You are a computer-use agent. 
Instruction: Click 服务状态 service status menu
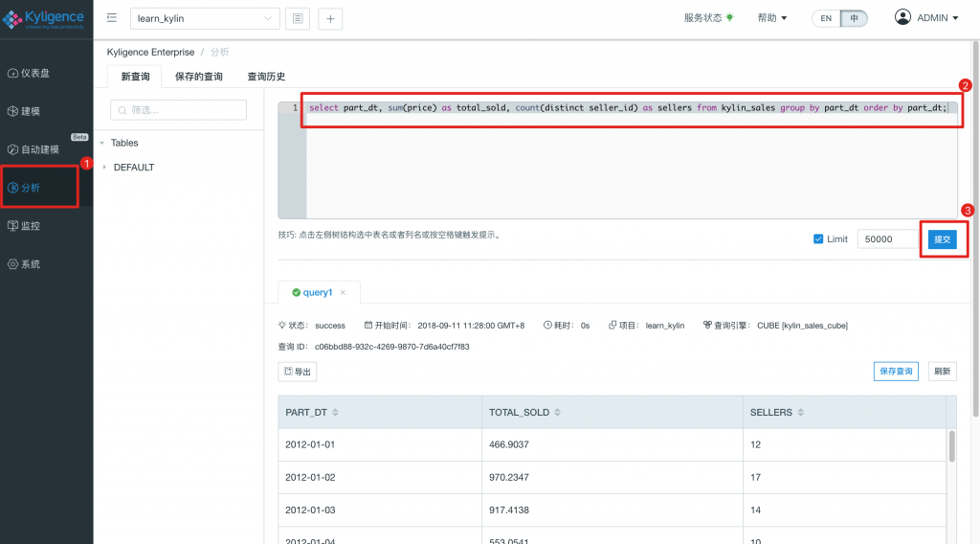pos(702,17)
